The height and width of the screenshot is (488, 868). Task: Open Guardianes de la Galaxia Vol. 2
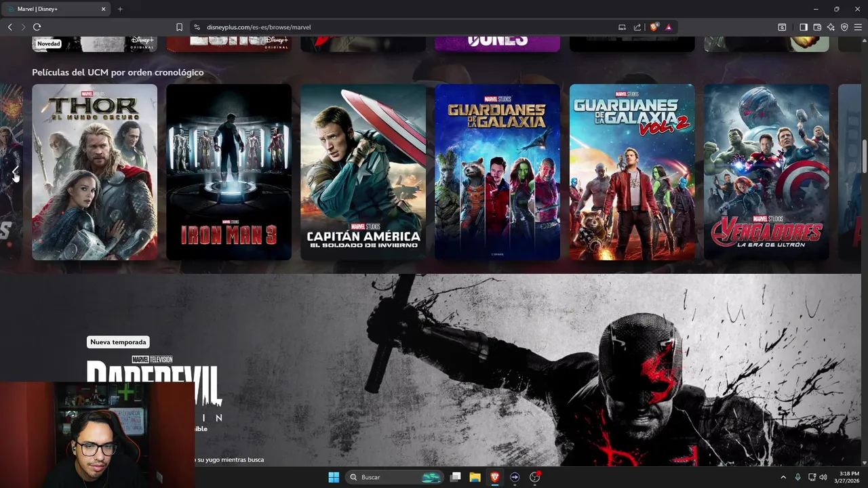pos(632,172)
